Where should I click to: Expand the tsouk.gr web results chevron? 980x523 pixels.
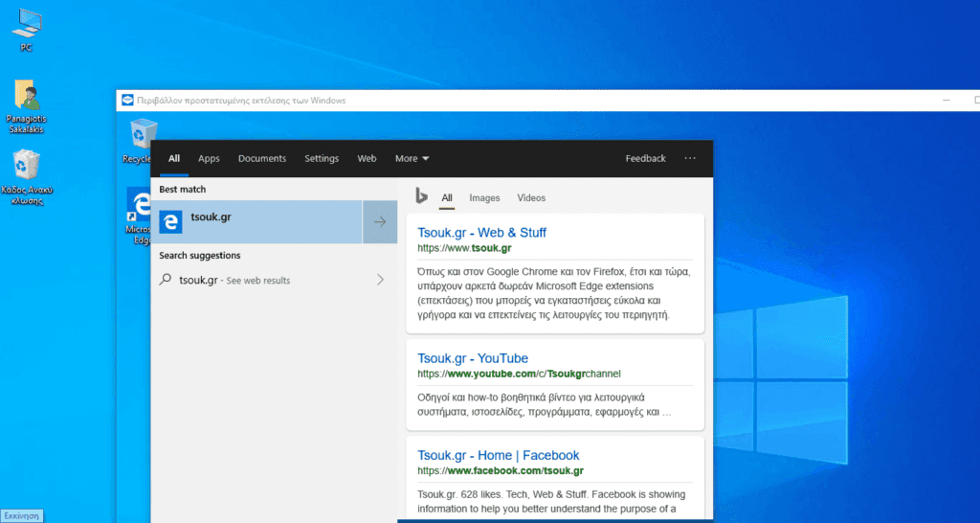click(380, 280)
